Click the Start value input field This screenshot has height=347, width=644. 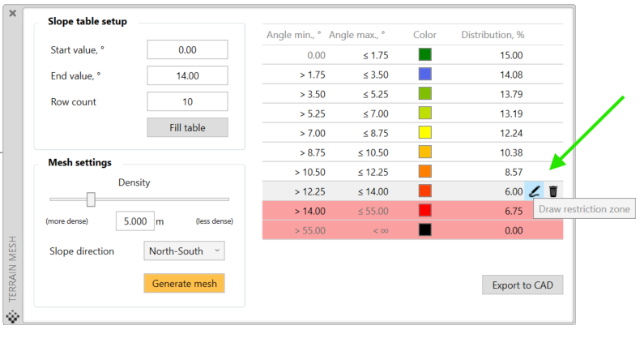(187, 49)
